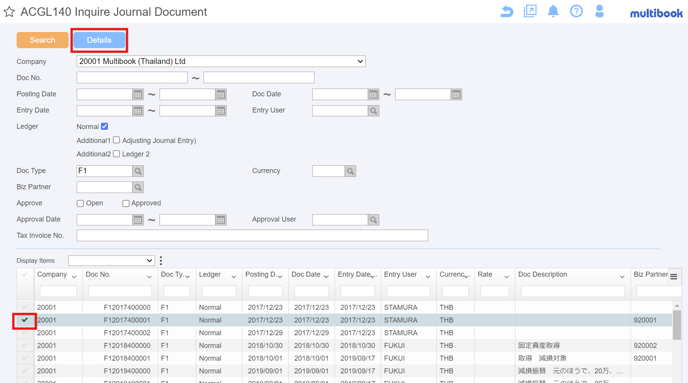Check the Open approve checkbox

click(x=80, y=203)
